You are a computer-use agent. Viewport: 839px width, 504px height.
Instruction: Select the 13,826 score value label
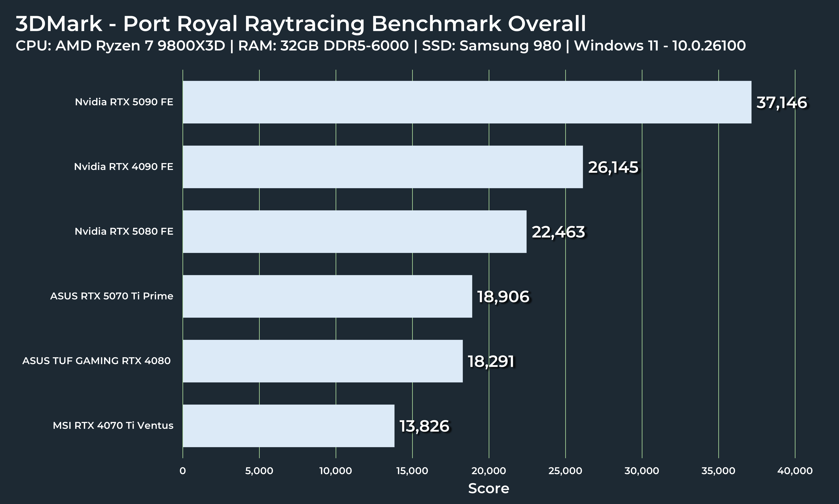tap(424, 426)
